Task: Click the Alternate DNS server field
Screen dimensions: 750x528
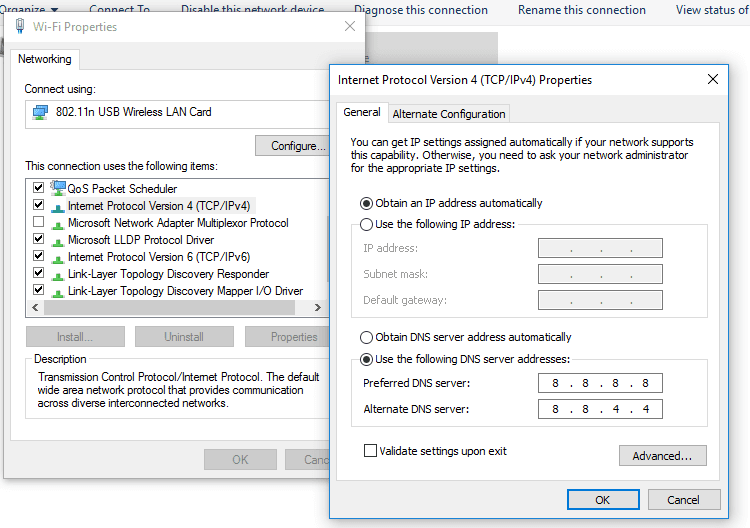Action: point(600,409)
